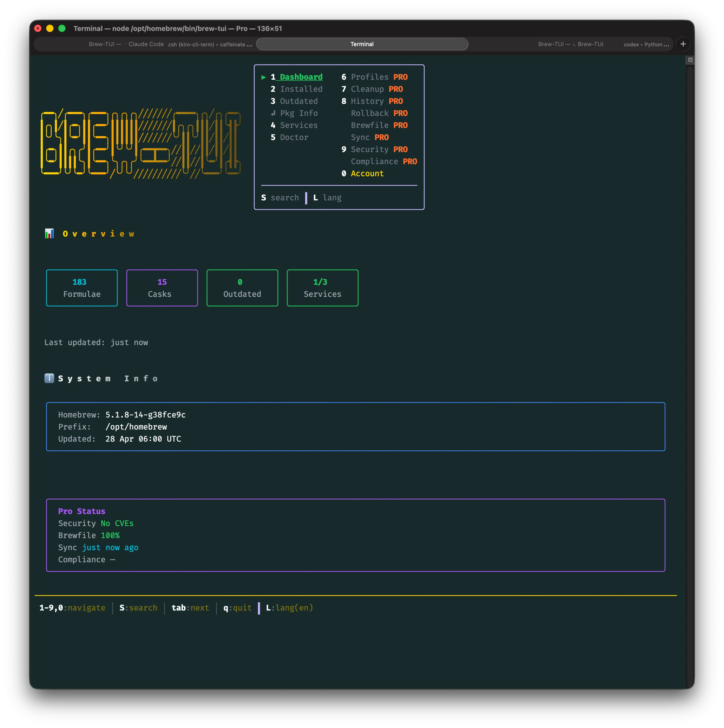Click the Brewfile '100%' status
Viewport: 724px width, 728px height.
coord(110,535)
